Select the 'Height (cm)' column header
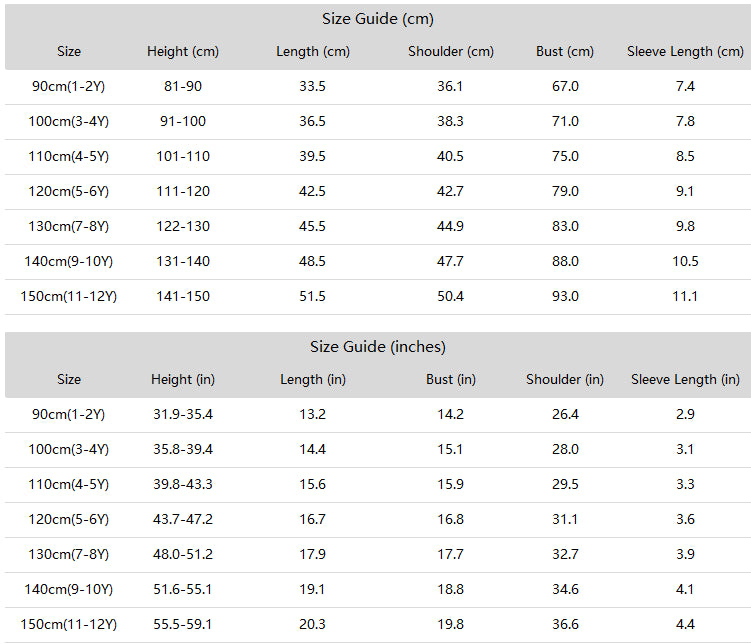Image resolution: width=751 pixels, height=644 pixels. pos(183,52)
